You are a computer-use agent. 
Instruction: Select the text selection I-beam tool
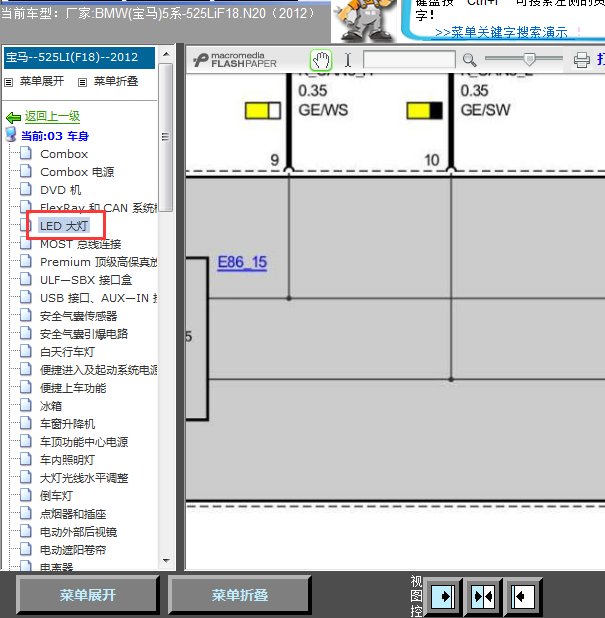tap(348, 60)
